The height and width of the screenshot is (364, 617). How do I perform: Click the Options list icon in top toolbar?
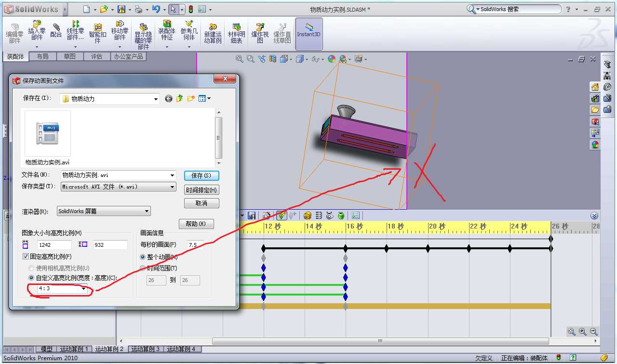pyautogui.click(x=202, y=9)
